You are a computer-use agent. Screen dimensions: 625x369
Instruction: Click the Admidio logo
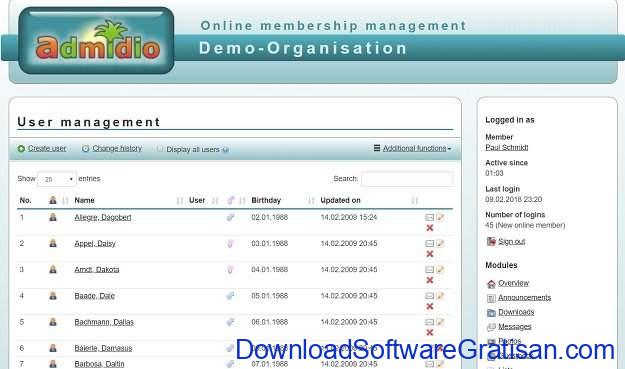tap(96, 41)
